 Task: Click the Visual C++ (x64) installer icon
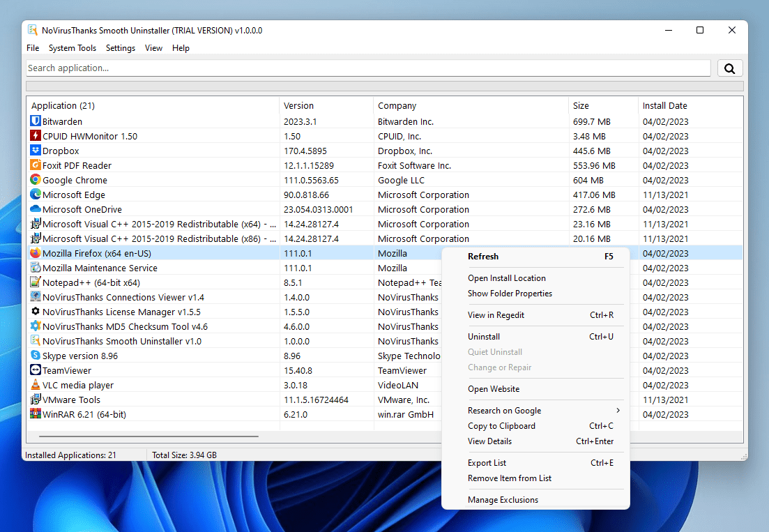(x=36, y=224)
